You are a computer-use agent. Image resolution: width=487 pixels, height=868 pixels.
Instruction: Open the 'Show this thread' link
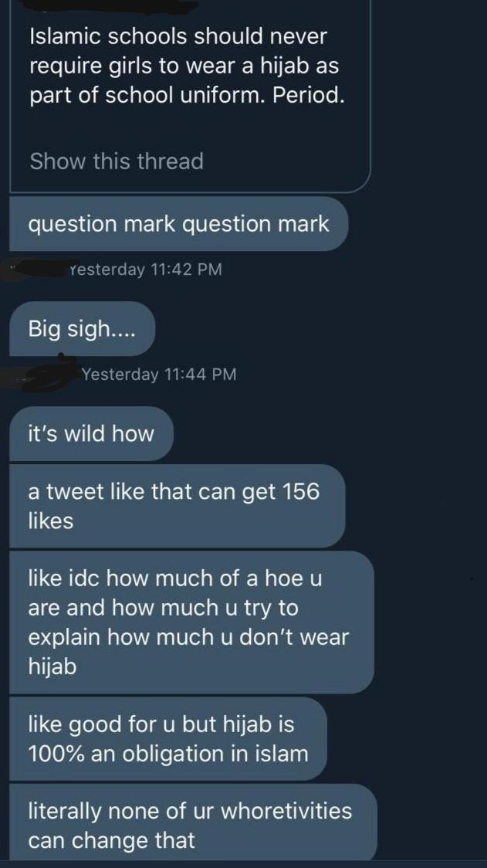point(117,161)
